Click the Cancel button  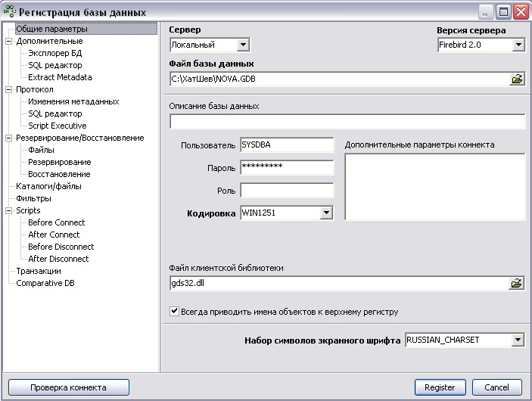pyautogui.click(x=496, y=387)
